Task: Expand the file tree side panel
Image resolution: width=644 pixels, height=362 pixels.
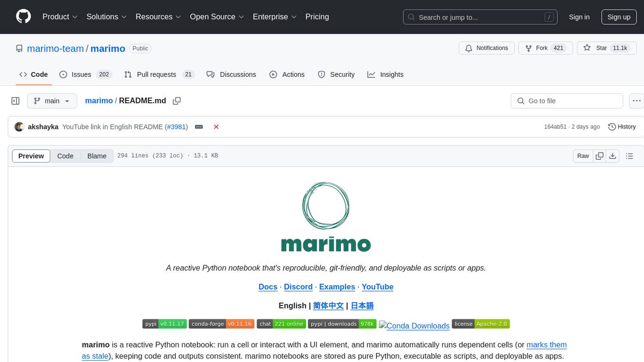Action: 16,101
